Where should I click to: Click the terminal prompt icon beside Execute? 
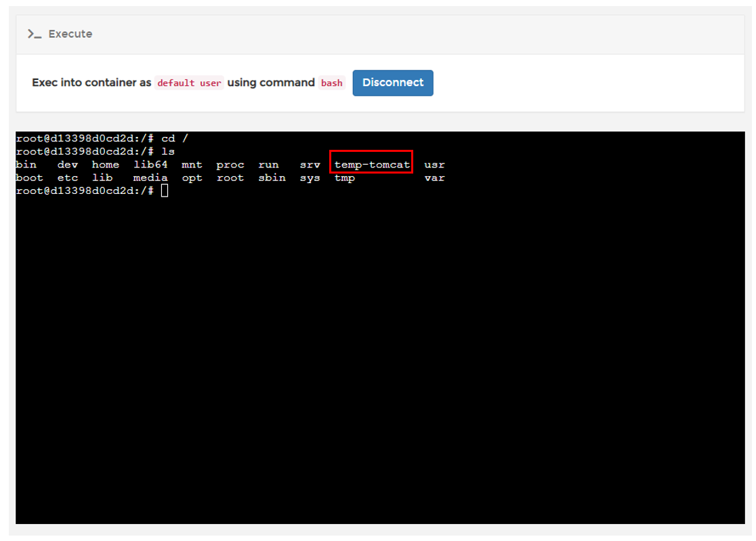pyautogui.click(x=35, y=34)
